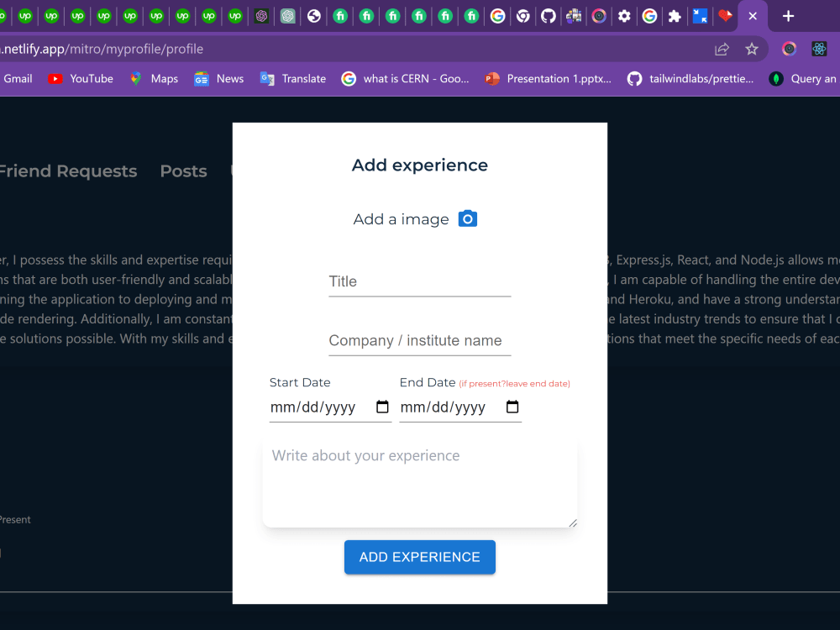The image size is (840, 630).
Task: Switch to the dark ChatGPT tab
Action: pos(261,16)
